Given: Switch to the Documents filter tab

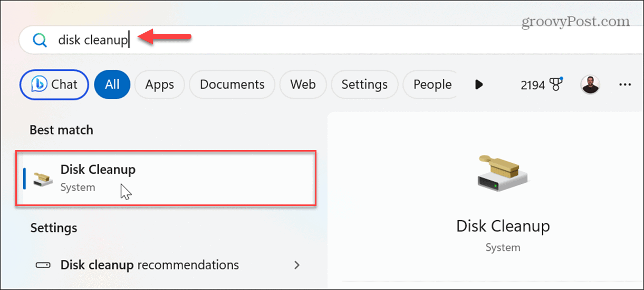Looking at the screenshot, I should [x=232, y=85].
